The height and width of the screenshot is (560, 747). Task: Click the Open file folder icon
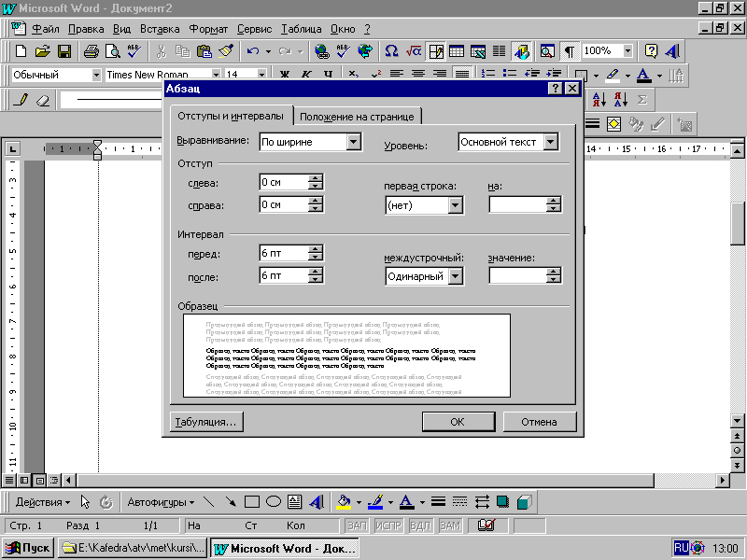pyautogui.click(x=42, y=51)
